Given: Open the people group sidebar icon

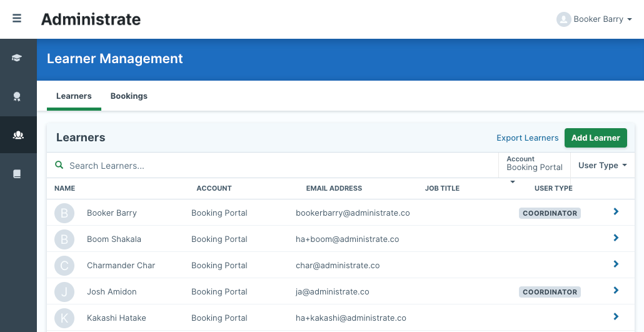Looking at the screenshot, I should point(18,135).
